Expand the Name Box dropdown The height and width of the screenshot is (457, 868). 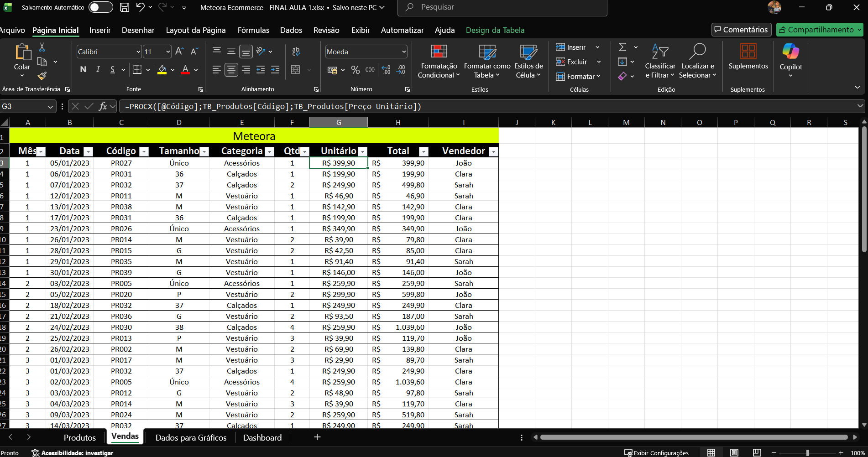(50, 107)
